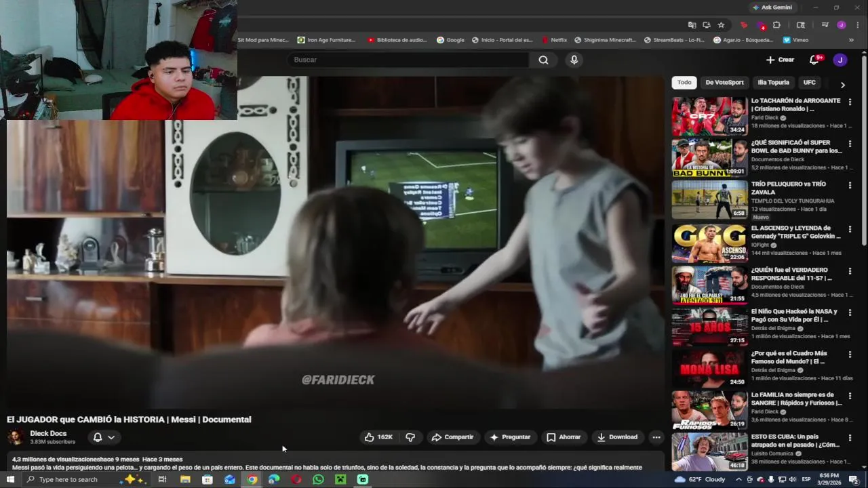This screenshot has height=488, width=868.
Task: Click the YouTube search magnifier button
Action: (543, 60)
